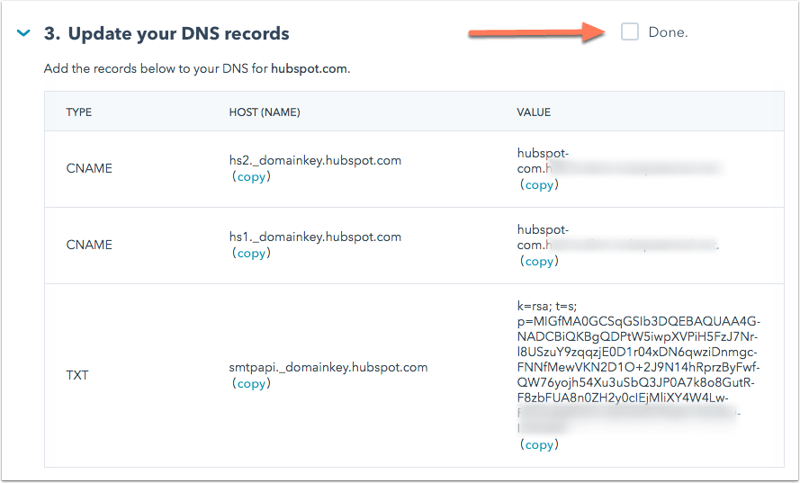Click the Done label text

click(x=668, y=32)
